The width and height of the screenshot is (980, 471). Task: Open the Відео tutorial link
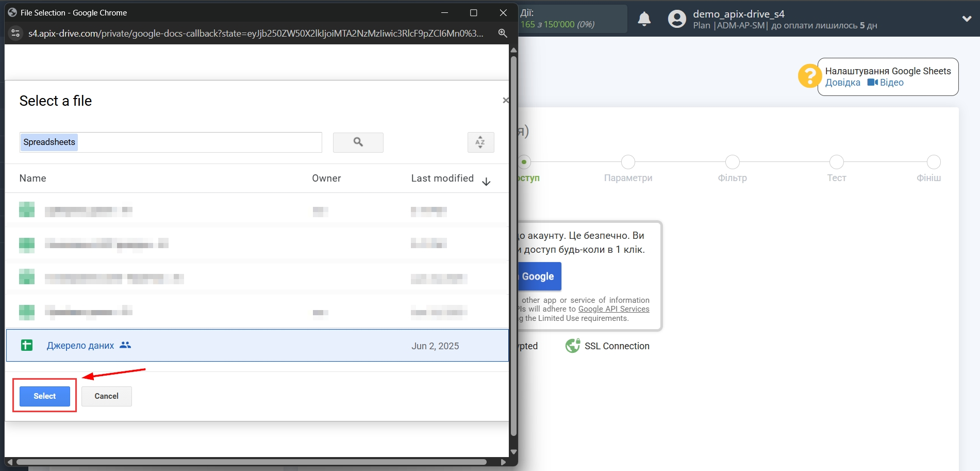pyautogui.click(x=886, y=83)
